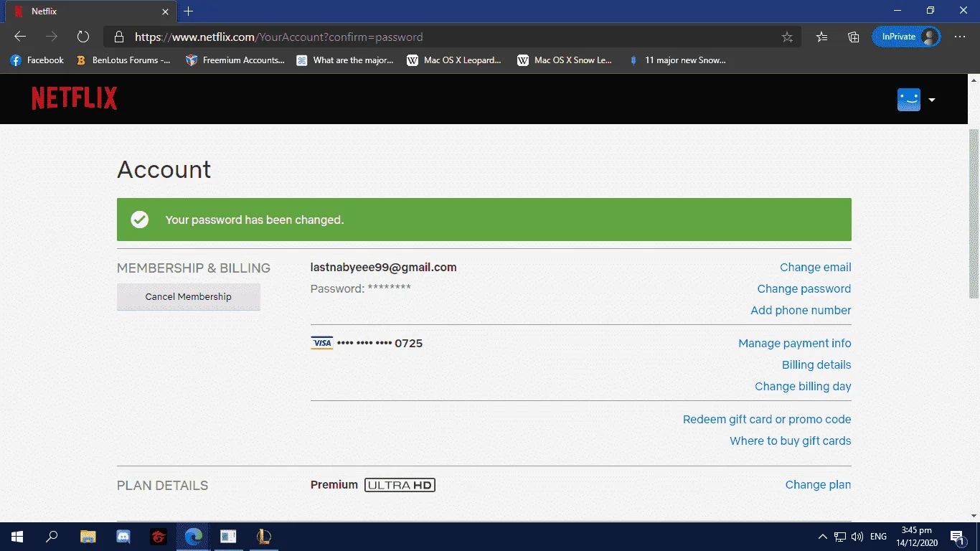980x551 pixels.
Task: Open the Mac OS X Snow Leopard bookmark
Action: click(x=565, y=60)
